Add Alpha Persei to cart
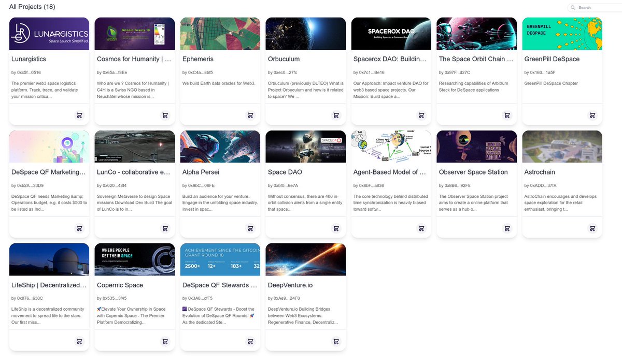 pos(250,228)
